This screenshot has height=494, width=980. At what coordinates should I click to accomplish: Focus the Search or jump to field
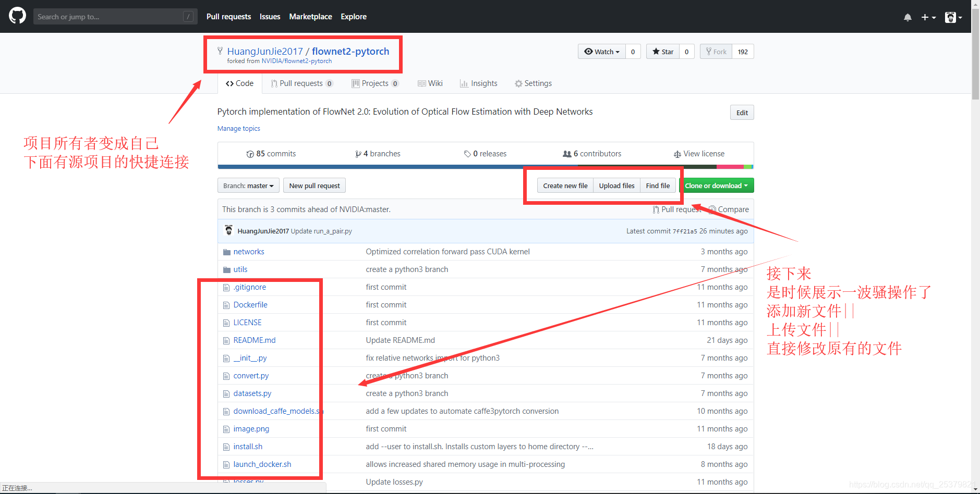[x=115, y=17]
